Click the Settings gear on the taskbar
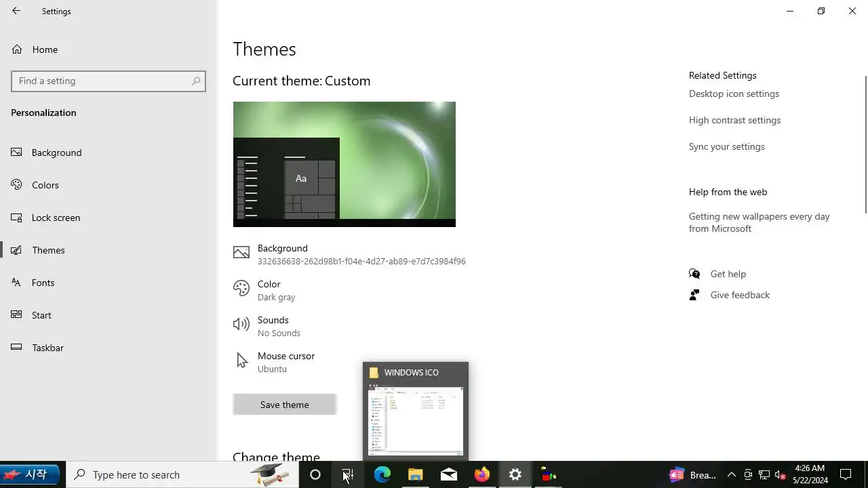 pyautogui.click(x=515, y=475)
